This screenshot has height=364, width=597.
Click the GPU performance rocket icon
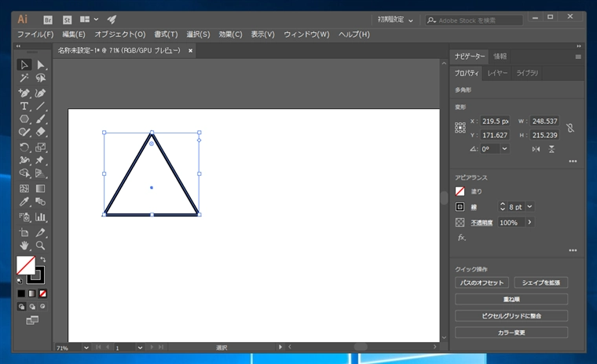coord(112,20)
